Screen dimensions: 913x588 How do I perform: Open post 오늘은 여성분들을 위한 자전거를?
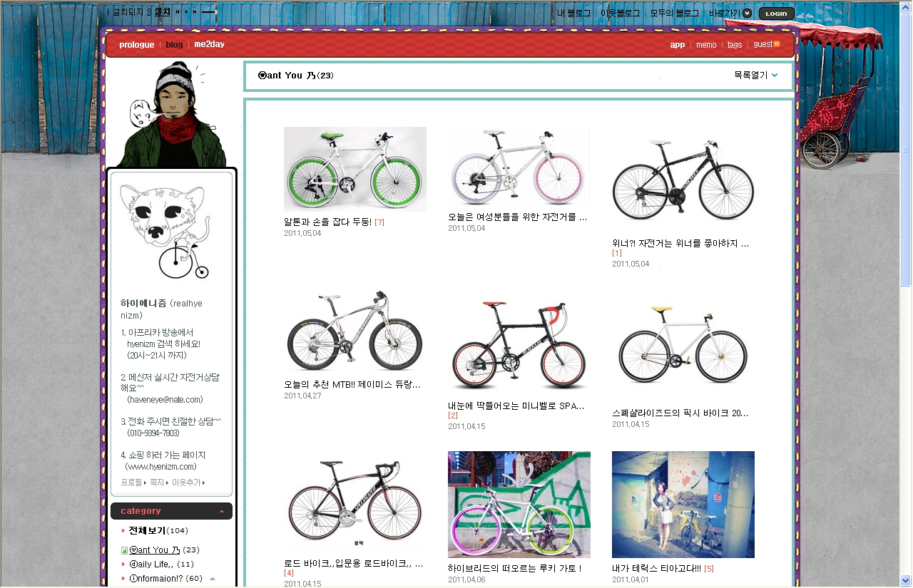[x=517, y=217]
